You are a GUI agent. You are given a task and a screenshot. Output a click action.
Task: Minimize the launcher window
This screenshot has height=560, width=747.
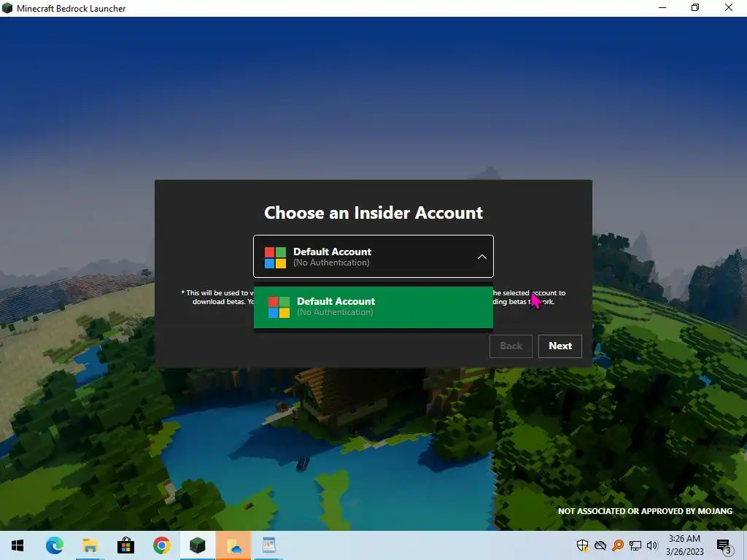tap(662, 7)
